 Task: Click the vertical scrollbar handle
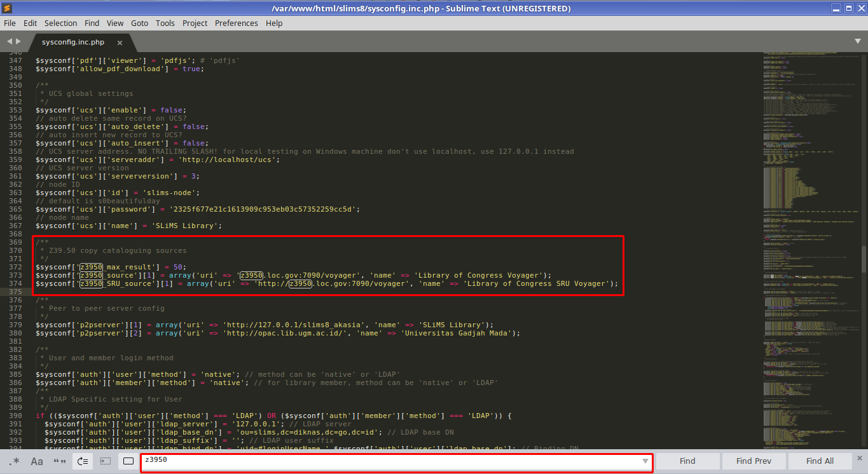click(864, 259)
